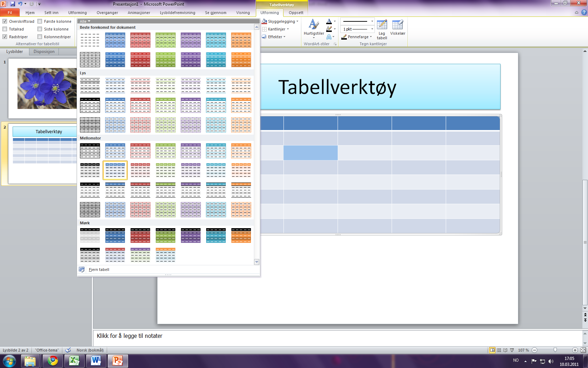Click fit slide to window icon
The height and width of the screenshot is (368, 588).
[583, 350]
